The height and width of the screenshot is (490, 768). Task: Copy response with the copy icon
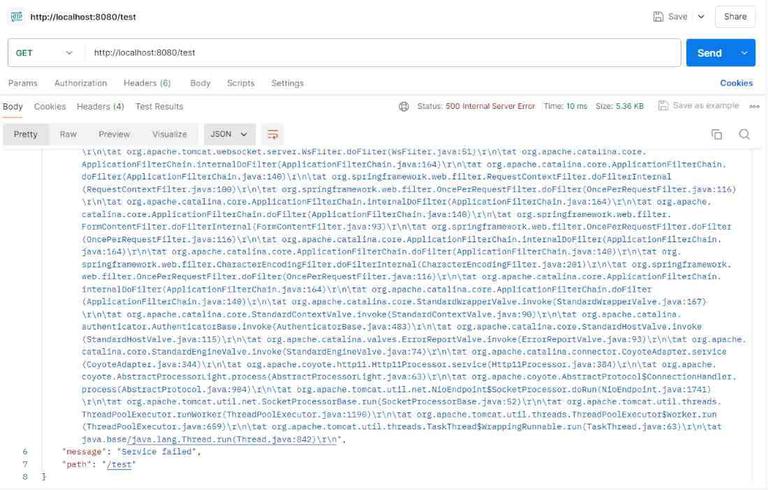pyautogui.click(x=716, y=134)
